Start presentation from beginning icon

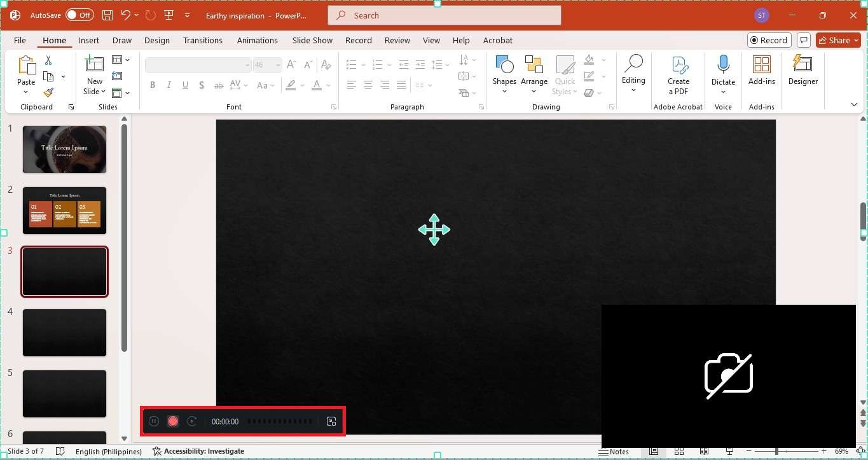(169, 15)
